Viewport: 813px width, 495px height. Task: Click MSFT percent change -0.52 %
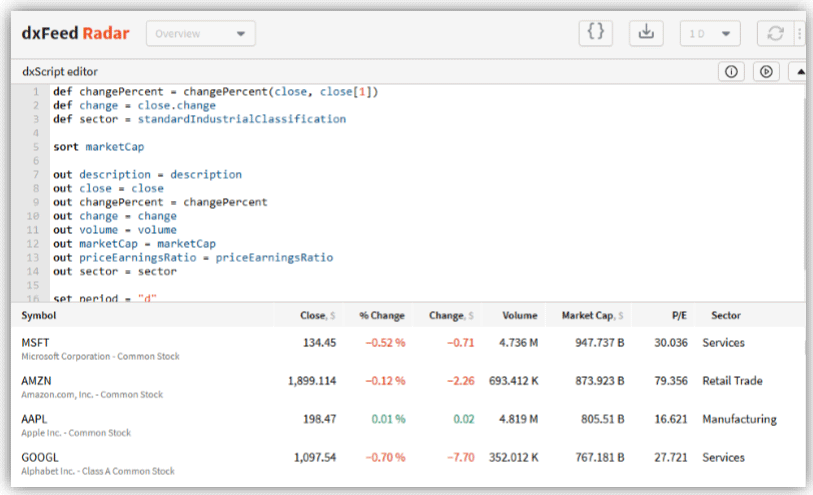pos(385,343)
